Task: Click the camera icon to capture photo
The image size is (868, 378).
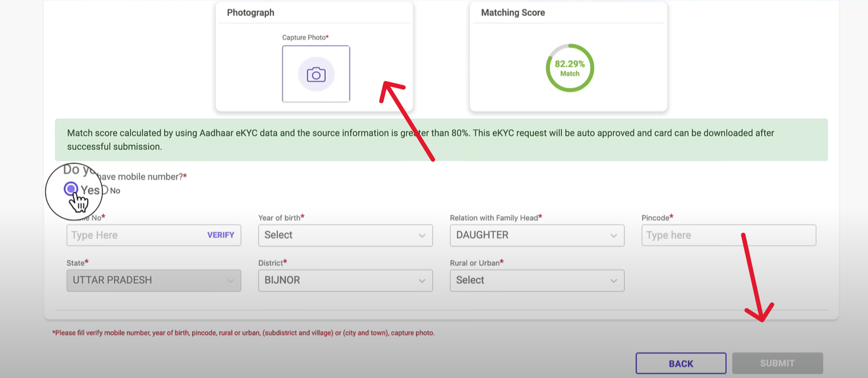Action: tap(316, 74)
